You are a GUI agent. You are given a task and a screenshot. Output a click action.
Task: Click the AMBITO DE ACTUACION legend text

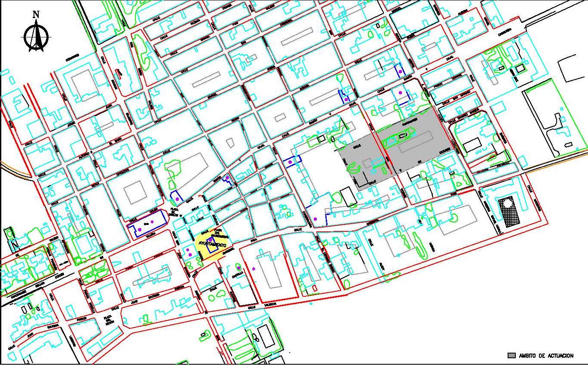[x=546, y=356]
